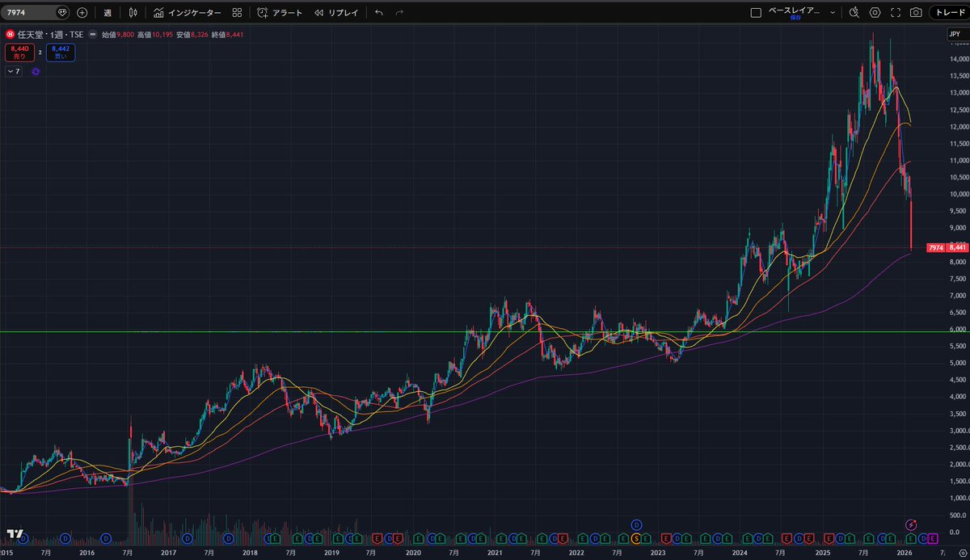This screenshot has width=970, height=560.
Task: Open the 週 timeframe interval selector
Action: click(x=108, y=13)
